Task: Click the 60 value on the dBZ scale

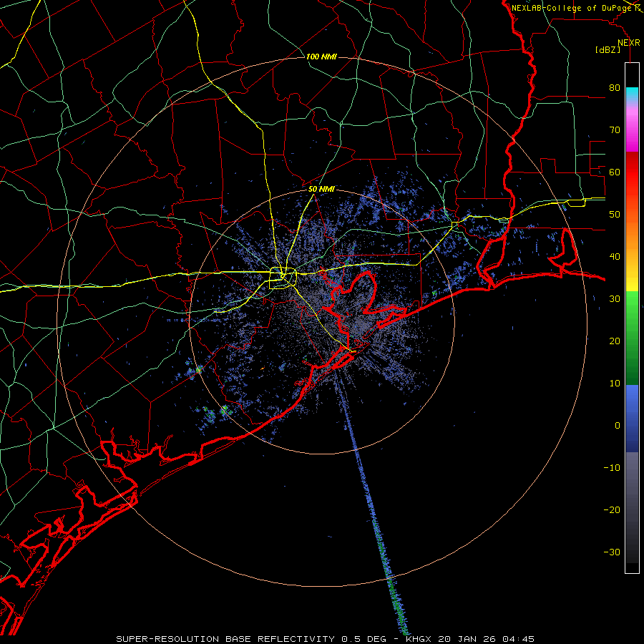Action: [615, 172]
